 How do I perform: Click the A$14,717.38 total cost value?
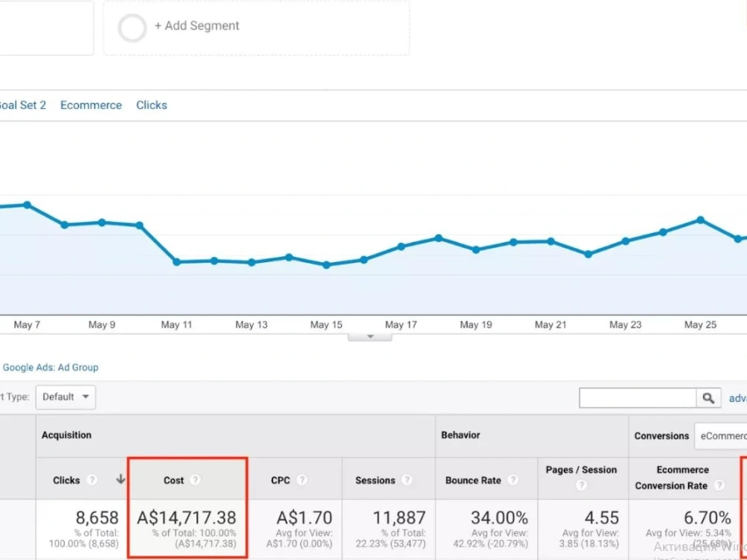[187, 517]
